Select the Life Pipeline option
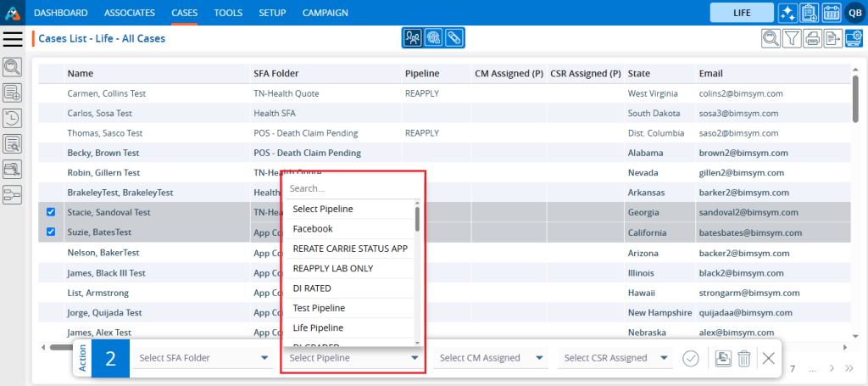 click(318, 327)
